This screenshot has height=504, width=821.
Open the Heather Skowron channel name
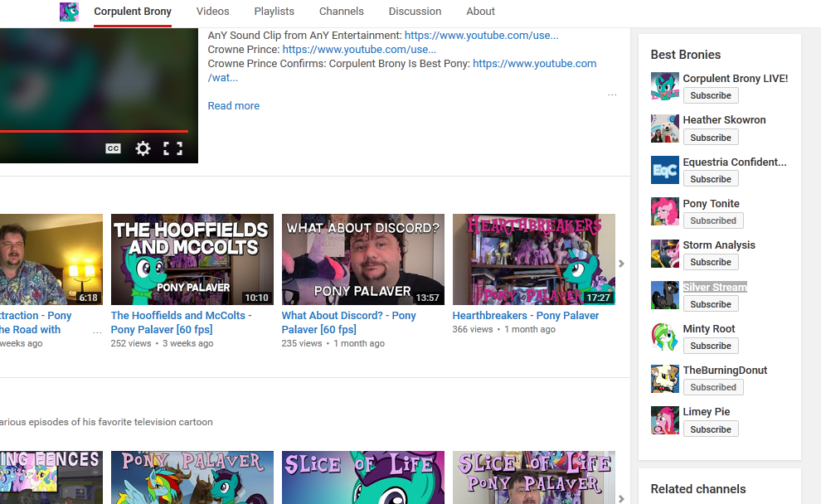pyautogui.click(x=724, y=120)
